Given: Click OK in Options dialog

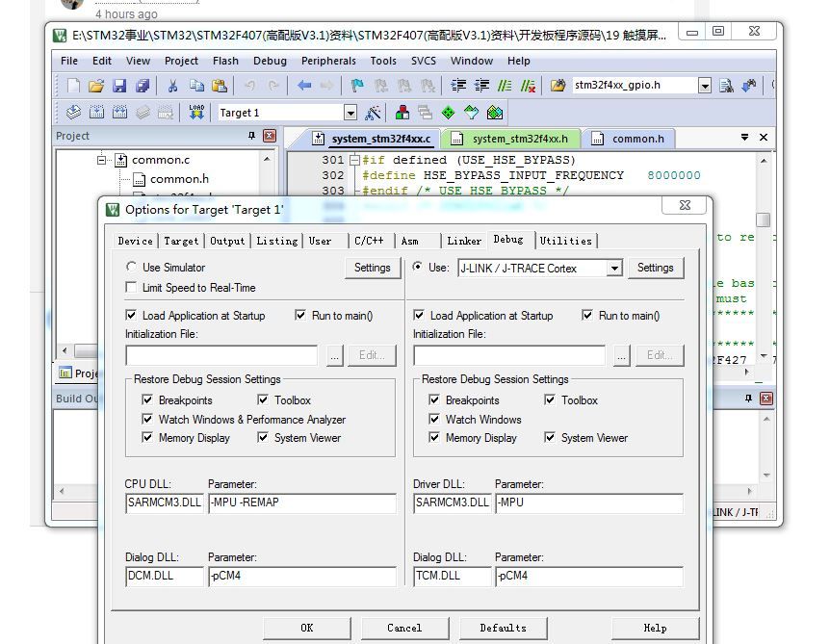Looking at the screenshot, I should [x=307, y=628].
